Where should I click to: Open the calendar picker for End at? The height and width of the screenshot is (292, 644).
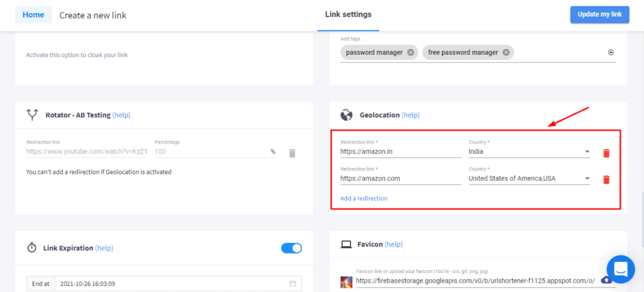pos(292,284)
